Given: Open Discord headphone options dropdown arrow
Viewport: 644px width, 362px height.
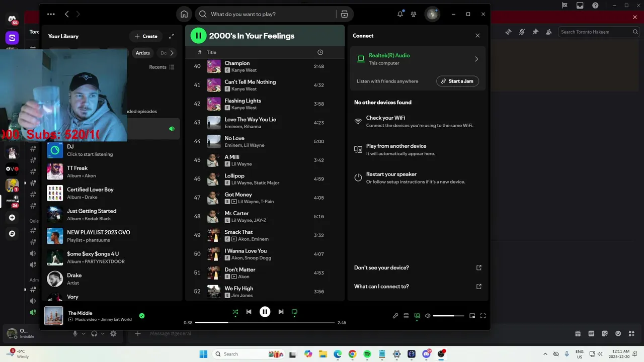Looking at the screenshot, I should click(103, 333).
